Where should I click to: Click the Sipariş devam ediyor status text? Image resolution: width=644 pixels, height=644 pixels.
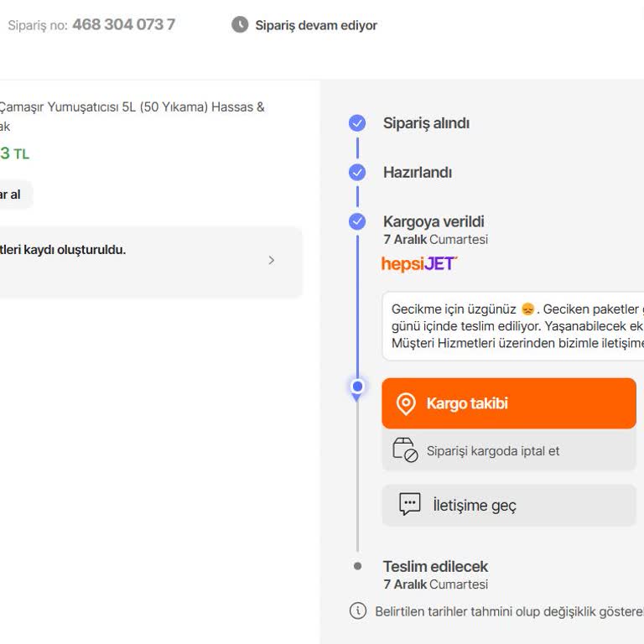pyautogui.click(x=316, y=25)
